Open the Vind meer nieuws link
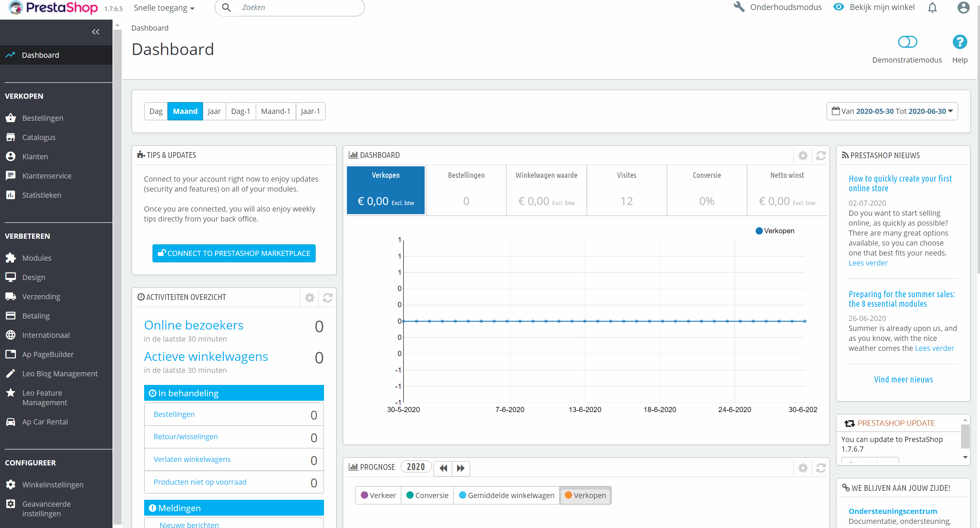 (903, 379)
